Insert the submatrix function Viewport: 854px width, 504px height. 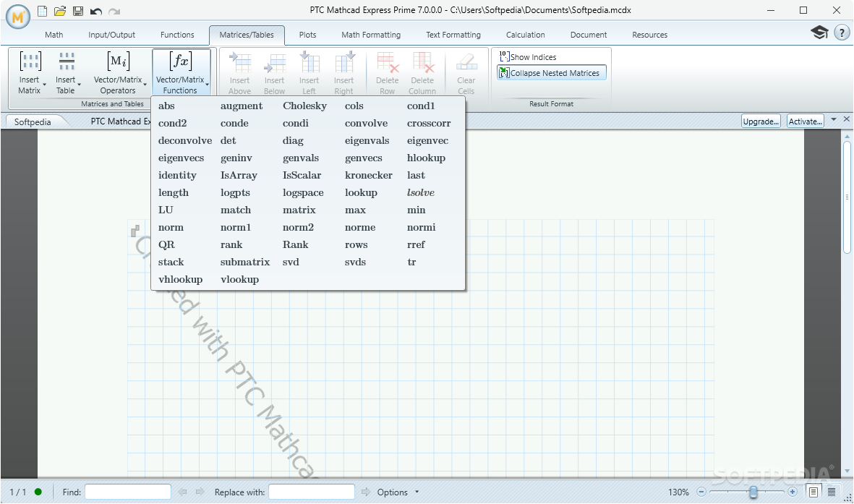point(245,262)
